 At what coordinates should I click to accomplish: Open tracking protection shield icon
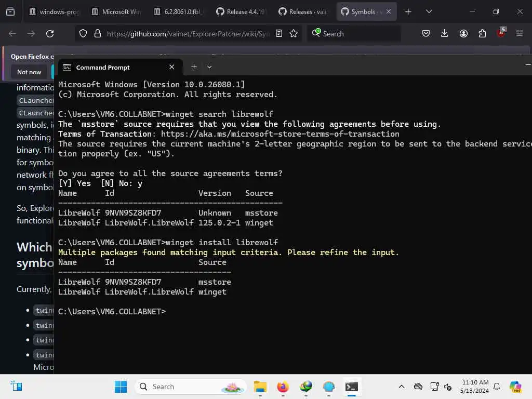tap(83, 34)
